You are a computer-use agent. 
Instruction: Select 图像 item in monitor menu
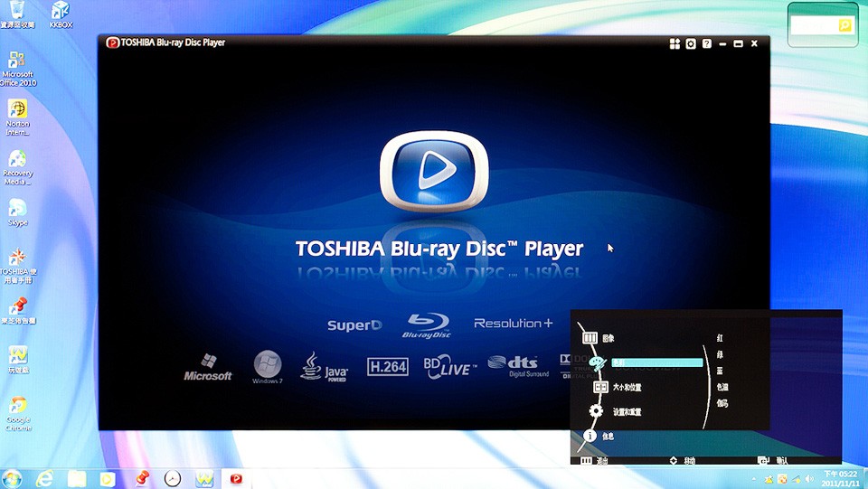point(609,338)
